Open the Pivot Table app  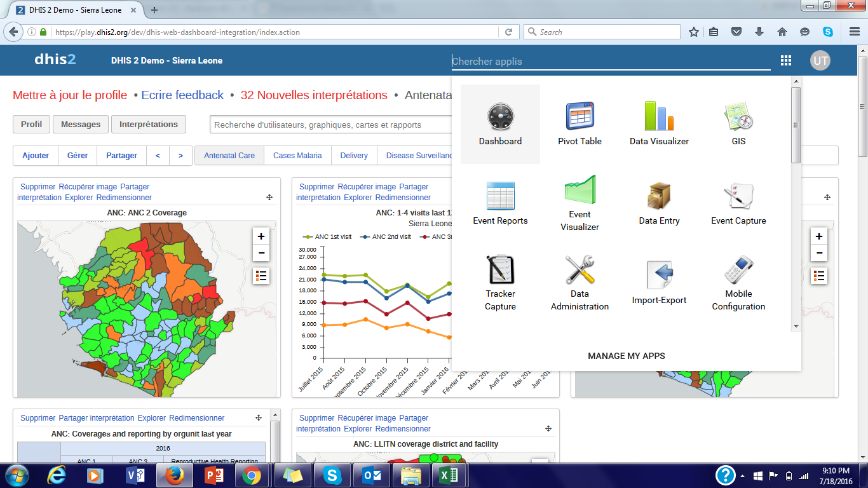[580, 124]
